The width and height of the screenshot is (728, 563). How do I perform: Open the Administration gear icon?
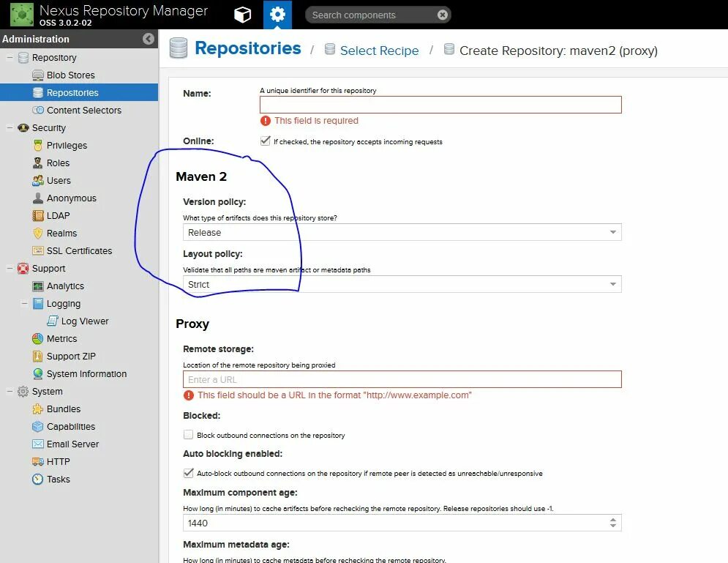pyautogui.click(x=277, y=15)
